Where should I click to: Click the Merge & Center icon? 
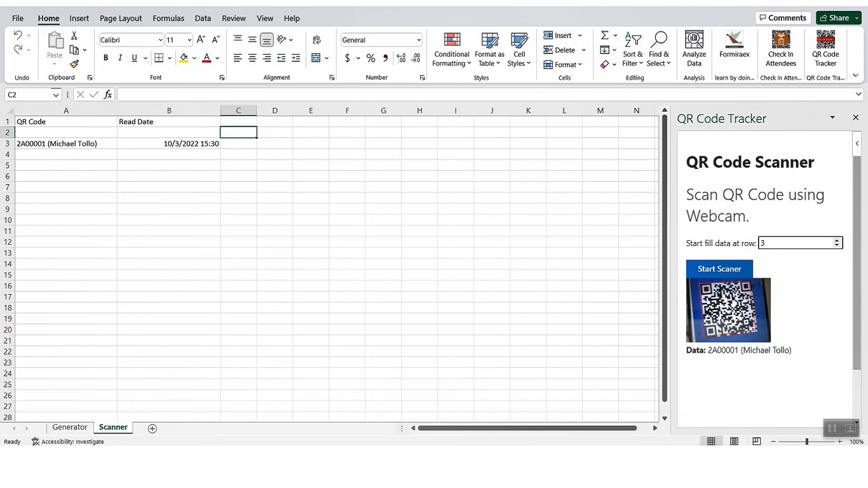point(316,58)
